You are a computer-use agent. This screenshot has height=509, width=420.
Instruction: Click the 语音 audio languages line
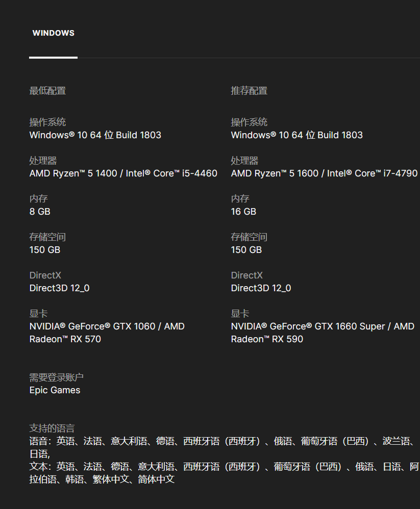tap(222, 447)
